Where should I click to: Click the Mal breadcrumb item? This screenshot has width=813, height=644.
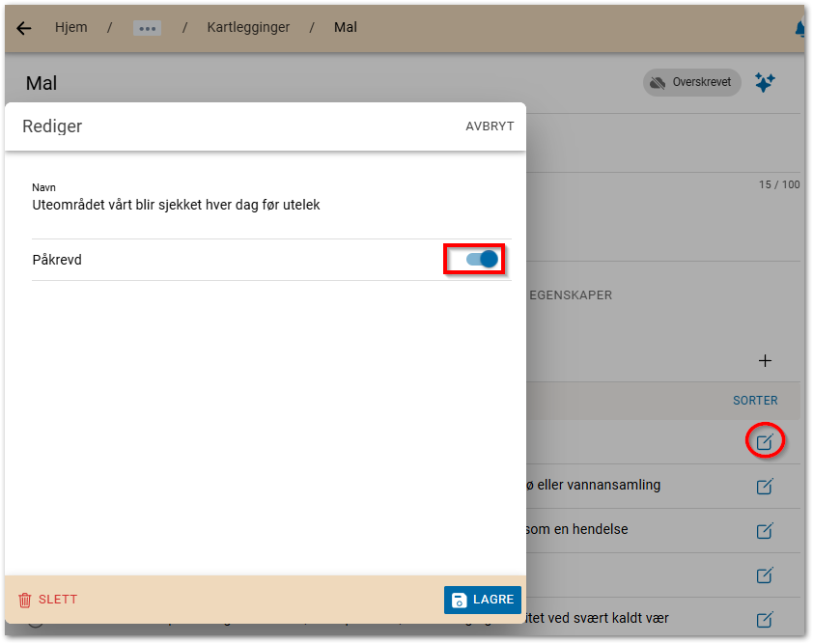click(x=346, y=27)
